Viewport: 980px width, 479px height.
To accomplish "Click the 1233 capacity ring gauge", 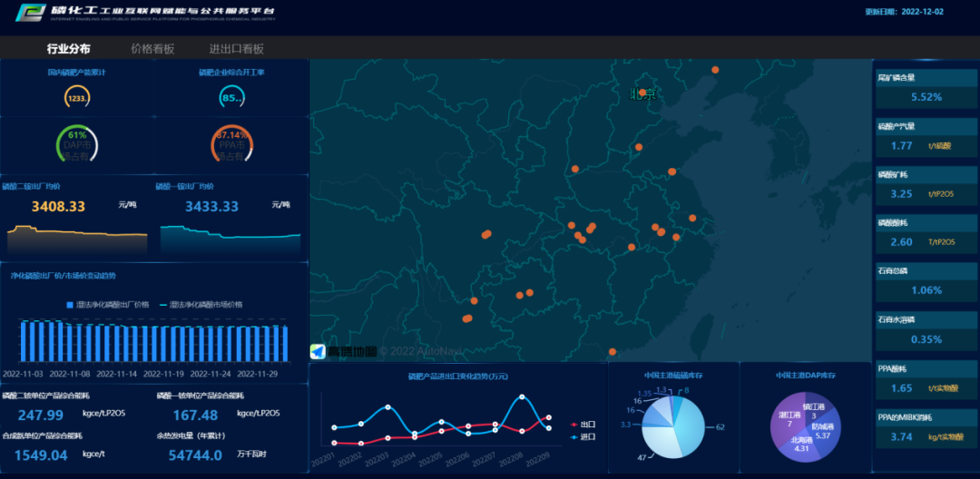I will coord(77,97).
